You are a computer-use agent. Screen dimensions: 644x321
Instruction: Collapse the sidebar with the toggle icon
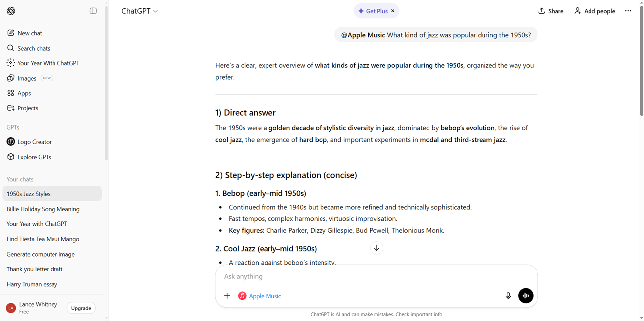pyautogui.click(x=93, y=11)
